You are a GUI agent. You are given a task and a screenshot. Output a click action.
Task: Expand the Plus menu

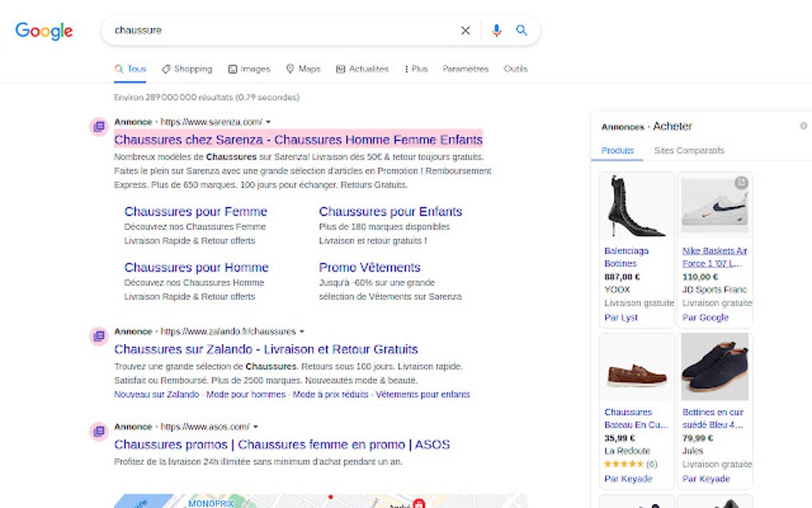point(416,68)
